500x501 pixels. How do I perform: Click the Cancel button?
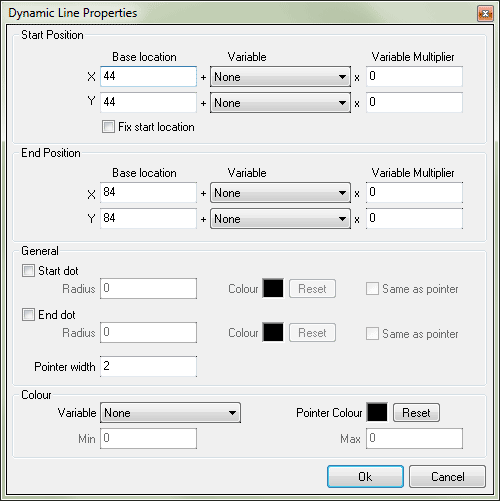[447, 477]
